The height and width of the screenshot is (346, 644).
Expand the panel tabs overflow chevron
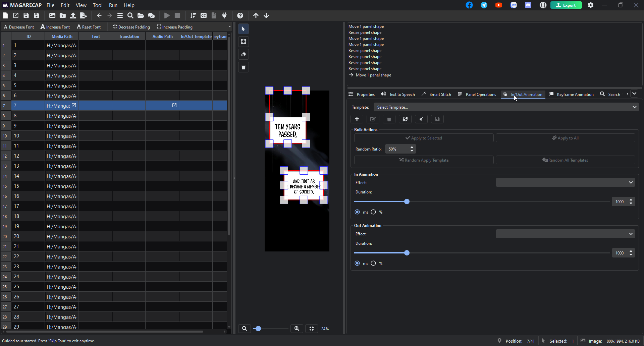(634, 94)
